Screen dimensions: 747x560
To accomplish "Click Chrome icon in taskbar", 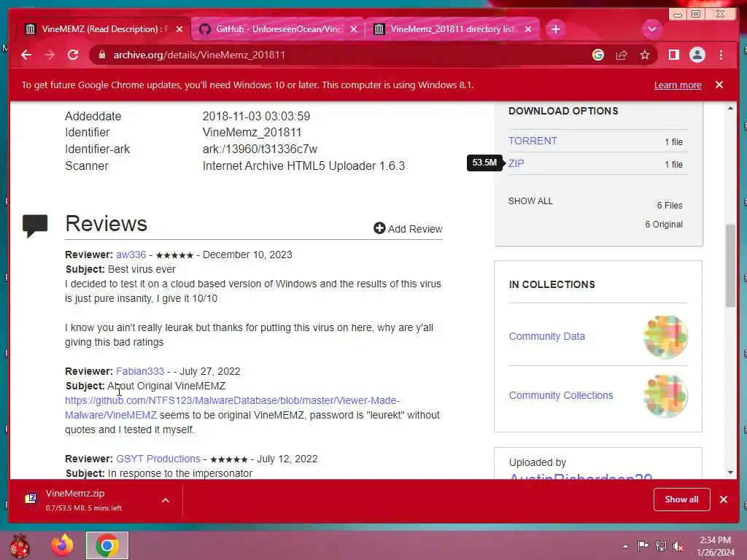I will (x=107, y=545).
